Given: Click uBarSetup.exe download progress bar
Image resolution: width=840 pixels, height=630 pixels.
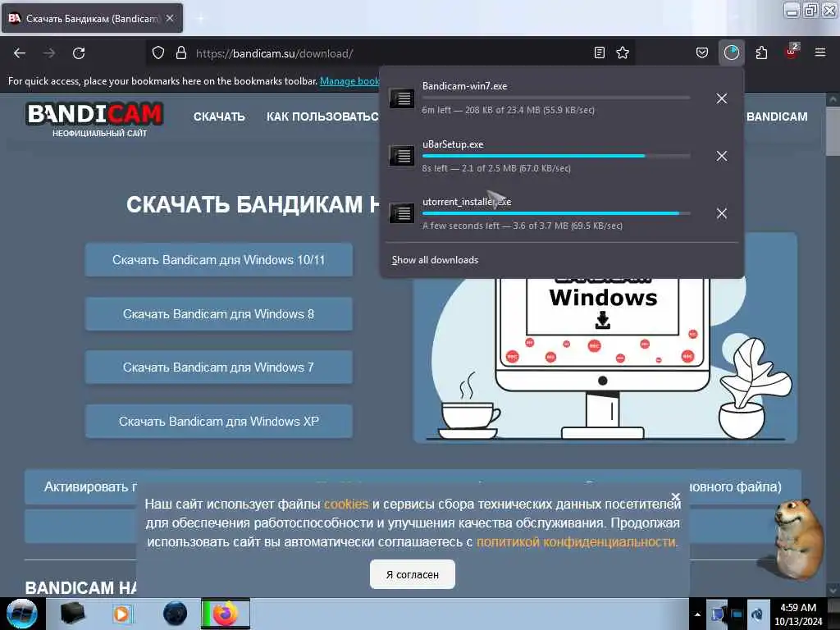Looking at the screenshot, I should [556, 156].
